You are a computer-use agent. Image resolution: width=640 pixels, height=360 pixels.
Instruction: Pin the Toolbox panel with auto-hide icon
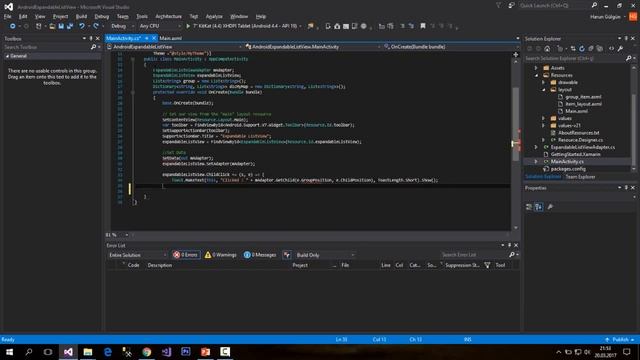(x=91, y=38)
